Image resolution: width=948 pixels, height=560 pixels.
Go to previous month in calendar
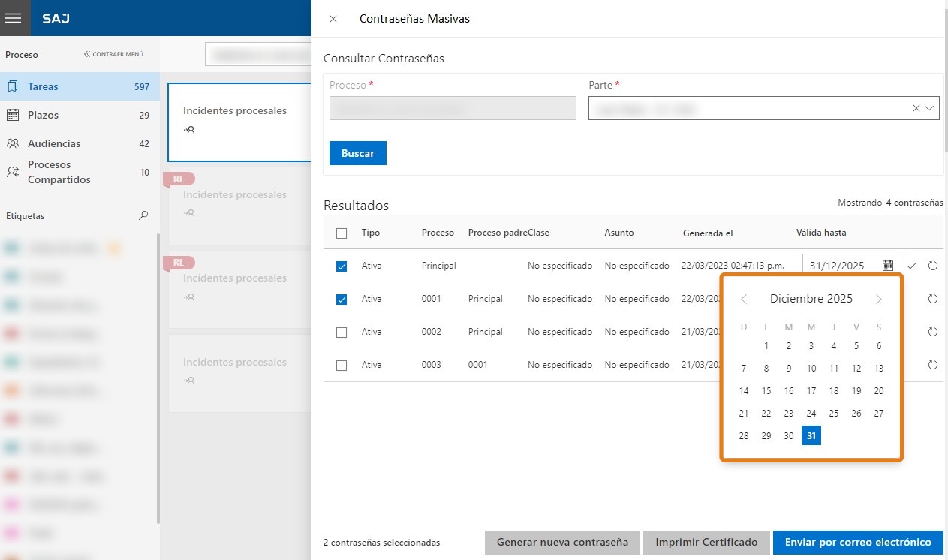tap(744, 299)
